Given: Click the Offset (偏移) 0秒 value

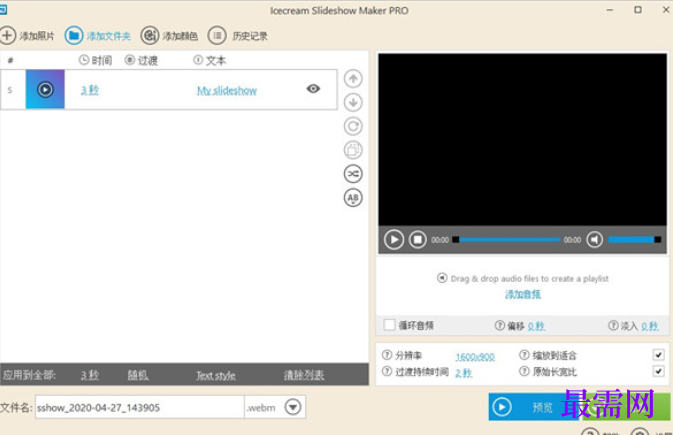Looking at the screenshot, I should pyautogui.click(x=536, y=326).
